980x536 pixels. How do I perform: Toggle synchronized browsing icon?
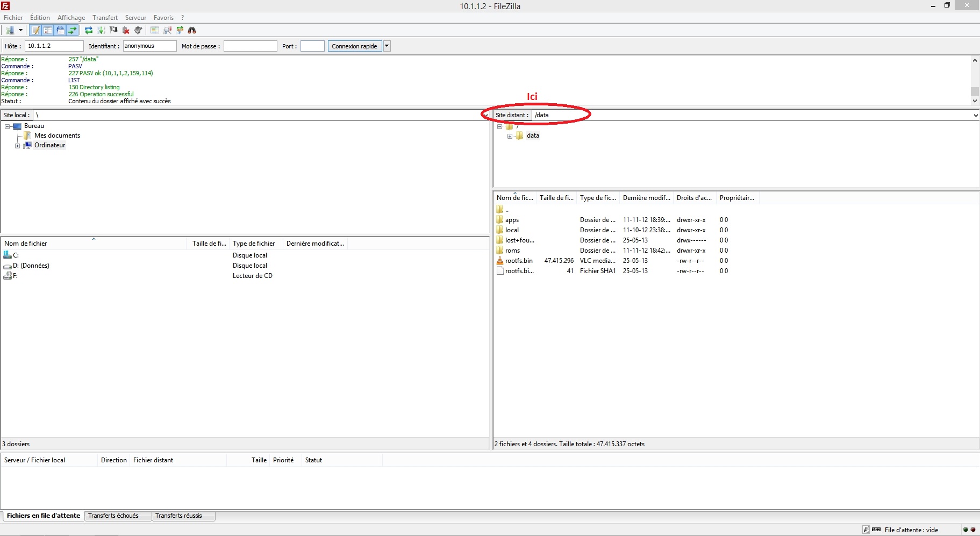(180, 30)
